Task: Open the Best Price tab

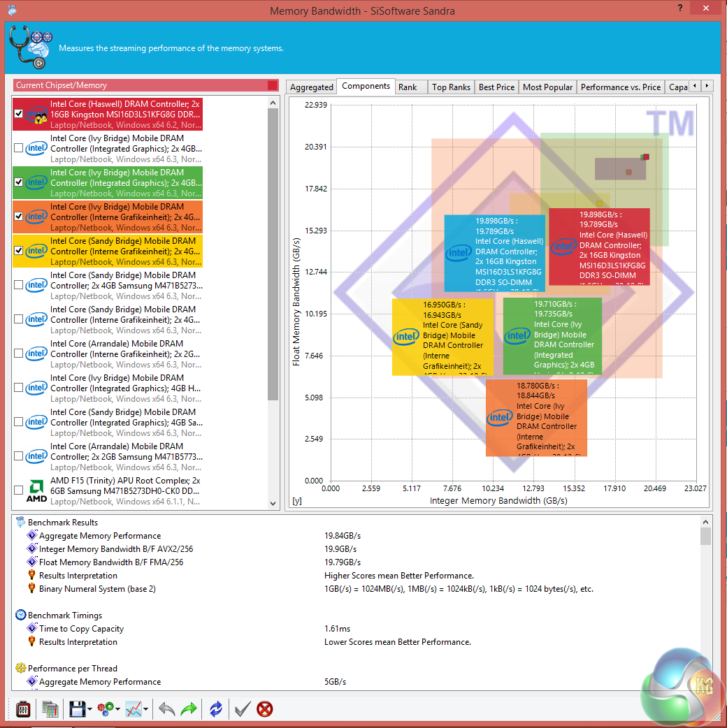Action: pyautogui.click(x=496, y=87)
